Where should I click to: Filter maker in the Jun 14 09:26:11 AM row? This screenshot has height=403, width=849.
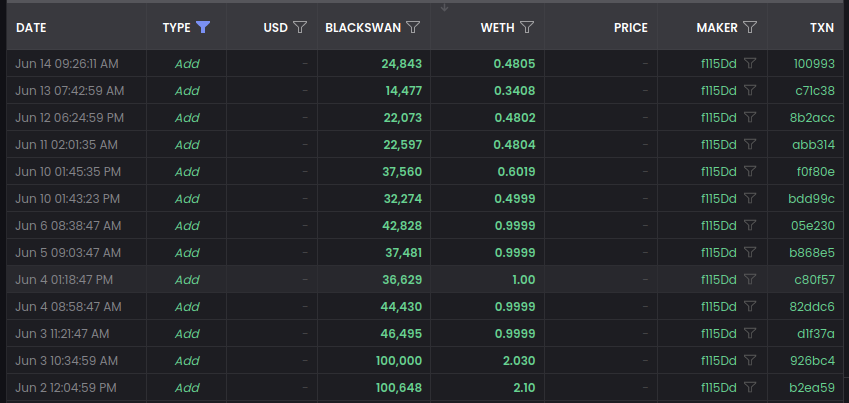pyautogui.click(x=749, y=63)
